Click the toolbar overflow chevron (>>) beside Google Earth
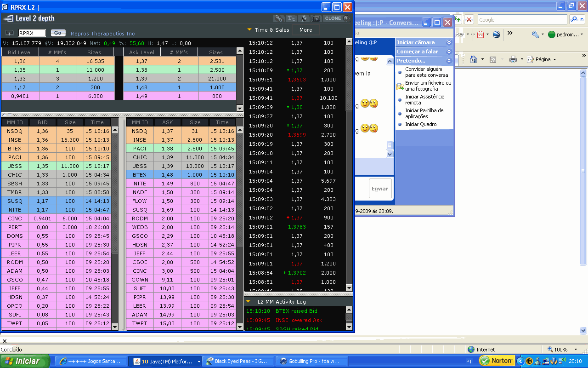This screenshot has width=588, height=368. tap(510, 34)
